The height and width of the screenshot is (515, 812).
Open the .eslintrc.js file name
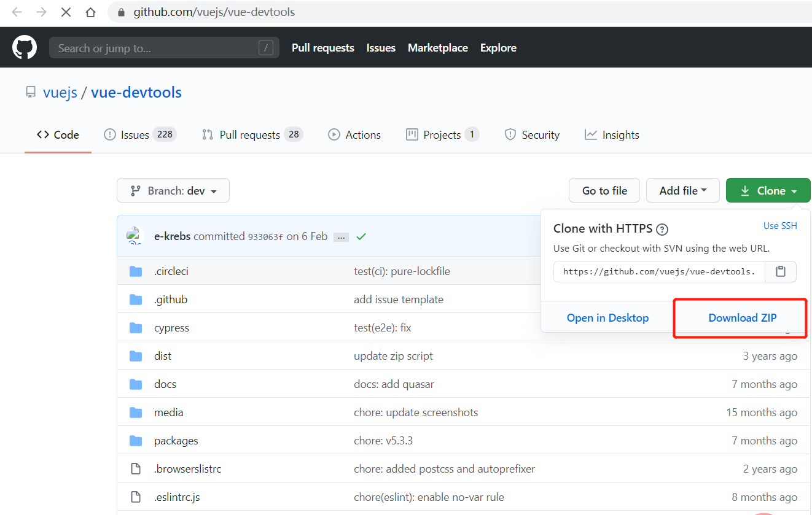pos(177,497)
